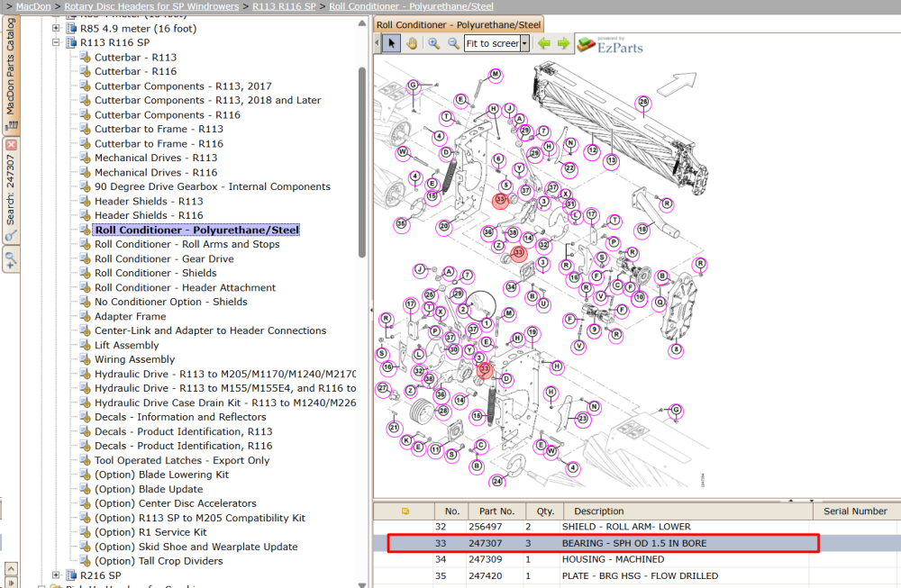Follow the MacDon breadcrumb link

(x=33, y=6)
